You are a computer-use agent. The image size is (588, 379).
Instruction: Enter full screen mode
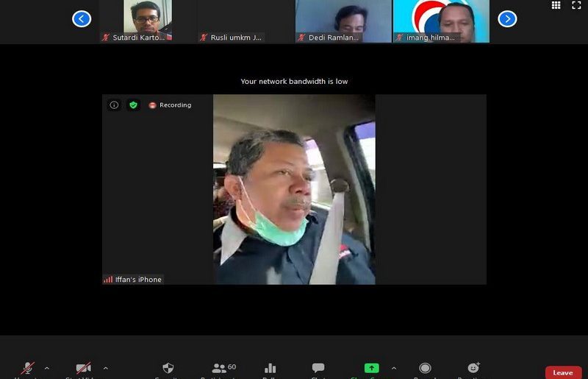click(576, 5)
